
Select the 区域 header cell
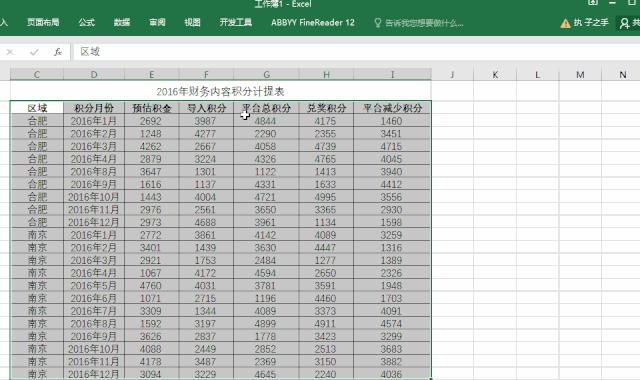pyautogui.click(x=37, y=108)
